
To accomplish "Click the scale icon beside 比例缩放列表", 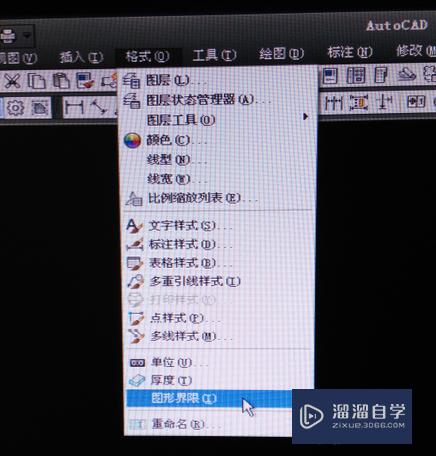I will [134, 199].
